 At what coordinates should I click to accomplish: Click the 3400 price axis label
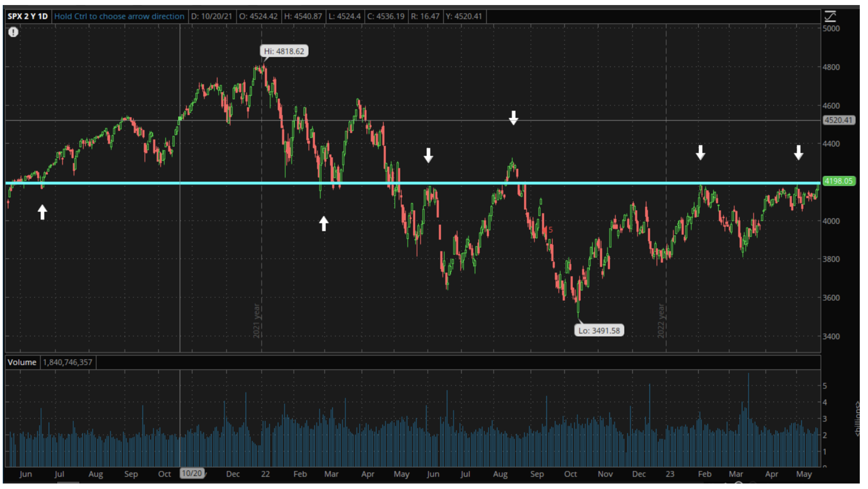click(x=831, y=336)
